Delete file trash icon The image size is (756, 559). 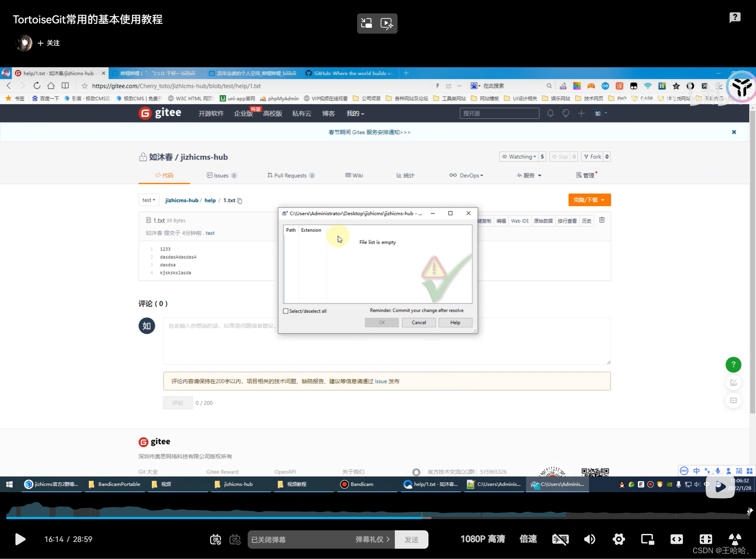click(602, 220)
